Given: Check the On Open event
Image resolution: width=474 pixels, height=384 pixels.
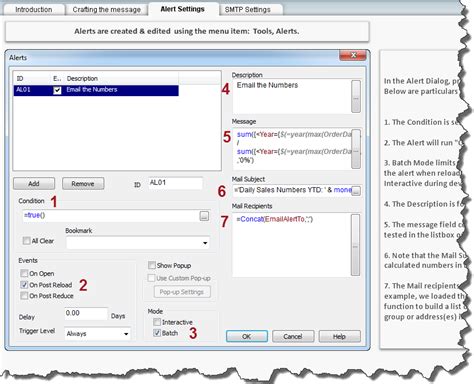Looking at the screenshot, I should point(24,273).
